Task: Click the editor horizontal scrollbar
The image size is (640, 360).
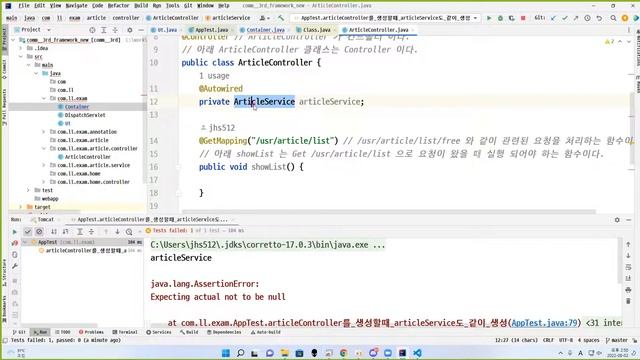Action: pos(388,211)
